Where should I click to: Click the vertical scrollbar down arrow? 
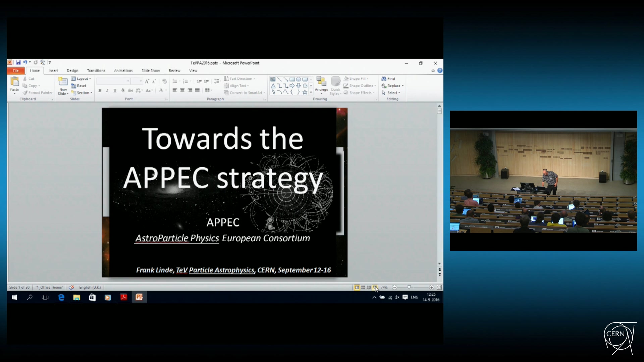pyautogui.click(x=439, y=264)
